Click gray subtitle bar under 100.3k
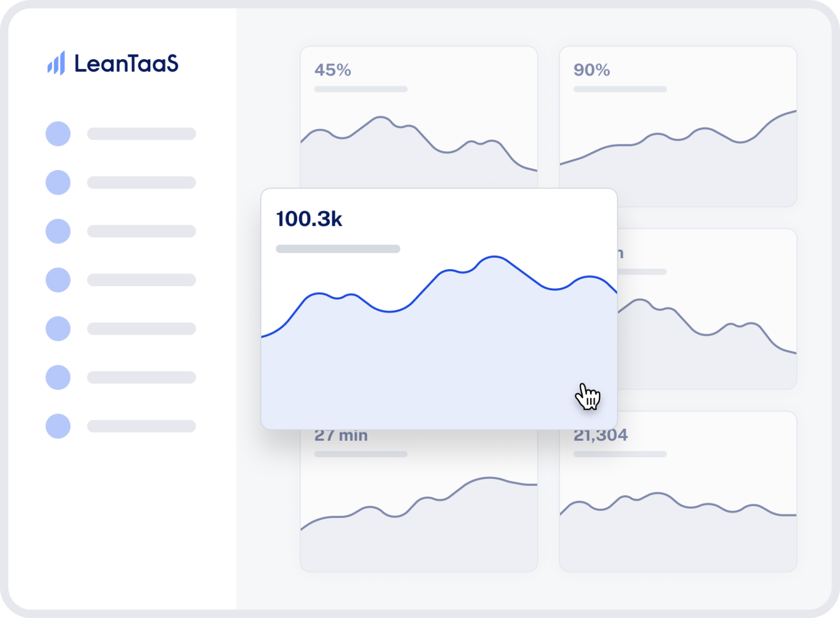Screen dimensions: 840x618 click(x=338, y=249)
